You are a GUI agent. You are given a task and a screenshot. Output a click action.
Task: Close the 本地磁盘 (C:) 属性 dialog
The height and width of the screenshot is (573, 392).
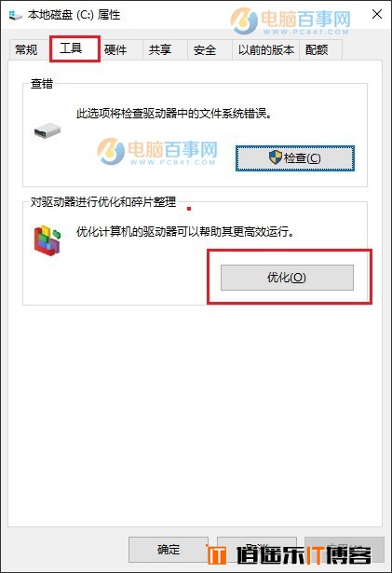[x=377, y=14]
